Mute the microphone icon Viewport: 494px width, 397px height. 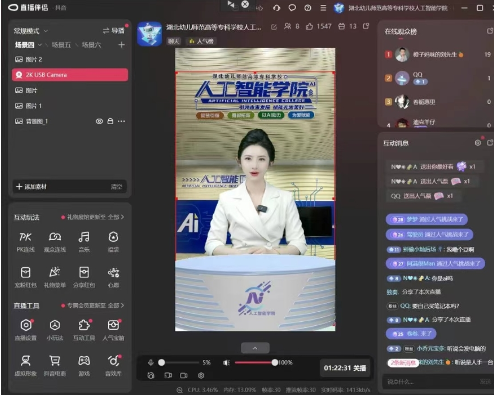tap(151, 362)
